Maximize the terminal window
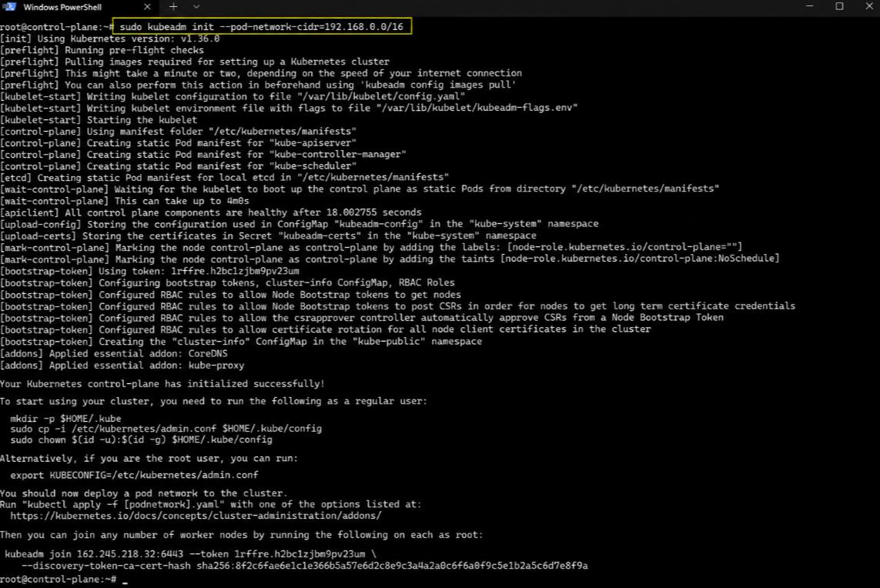 click(x=840, y=6)
